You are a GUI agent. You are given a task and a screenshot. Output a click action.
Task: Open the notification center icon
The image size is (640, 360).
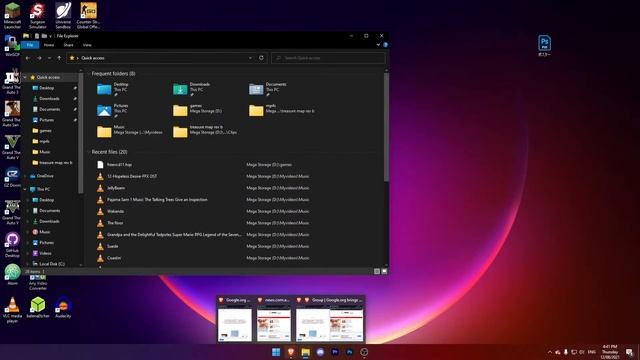pyautogui.click(x=629, y=352)
